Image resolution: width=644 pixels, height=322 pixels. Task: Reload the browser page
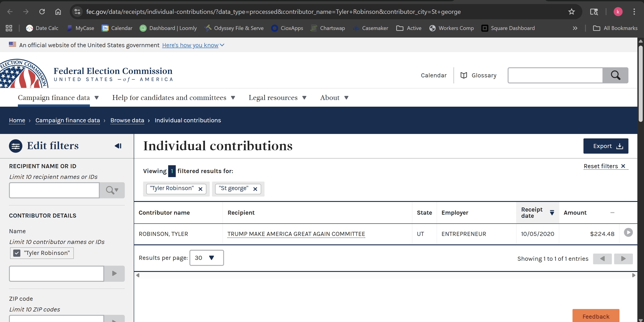coord(42,12)
